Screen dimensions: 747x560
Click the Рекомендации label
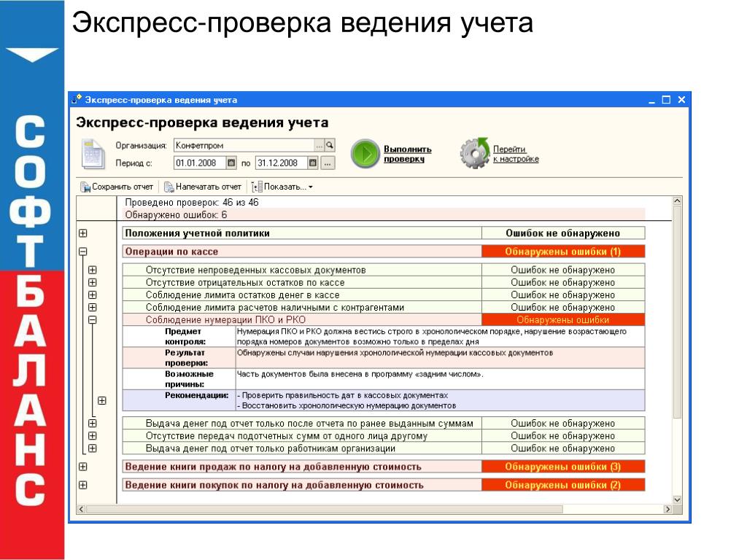(197, 395)
